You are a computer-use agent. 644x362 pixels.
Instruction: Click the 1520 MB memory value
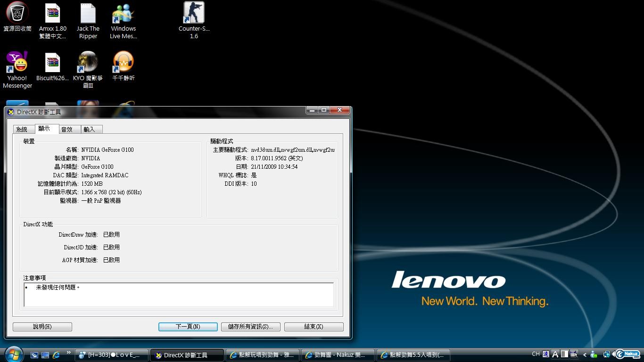[92, 184]
